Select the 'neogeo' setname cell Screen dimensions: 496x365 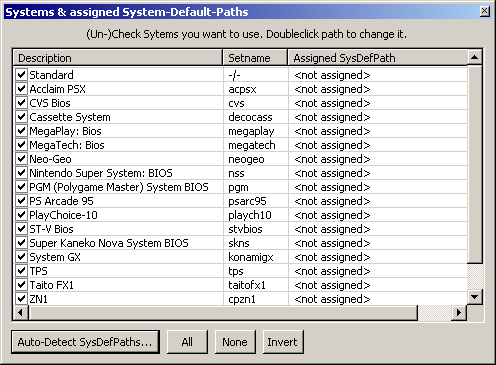[x=246, y=159]
